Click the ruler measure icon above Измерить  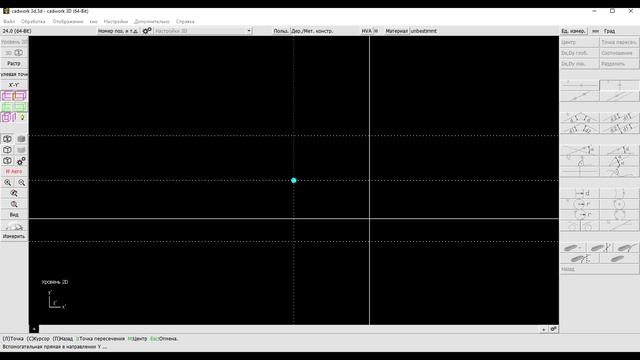(14, 226)
